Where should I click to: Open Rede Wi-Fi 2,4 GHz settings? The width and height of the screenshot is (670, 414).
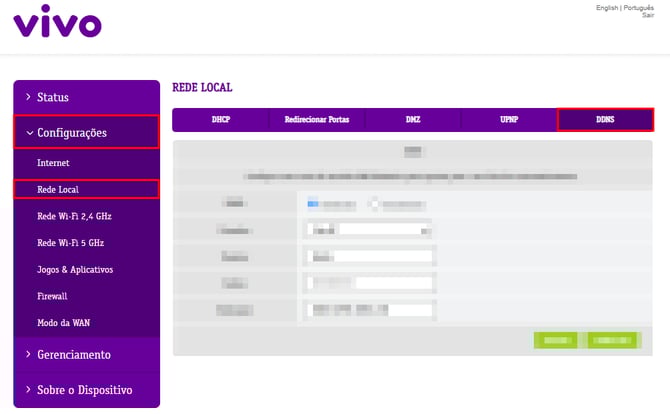coord(74,216)
